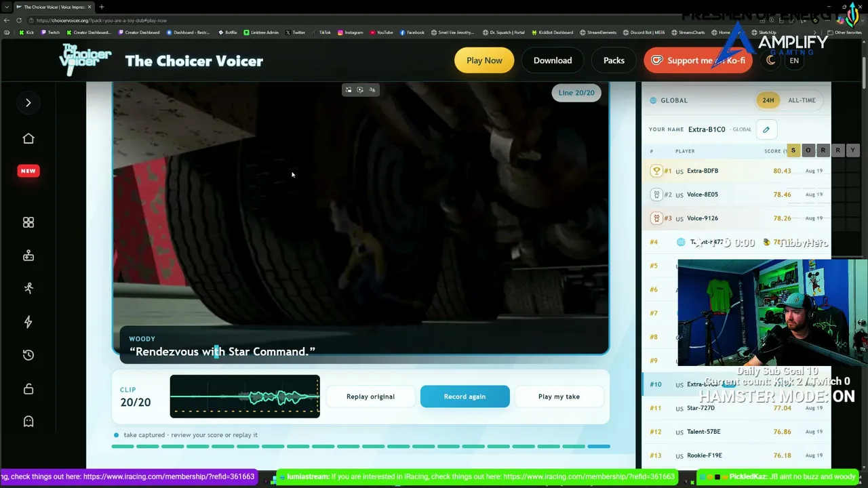This screenshot has height=488, width=868.
Task: Click the #2 medal icon beside Voice-8E05
Action: coord(656,195)
